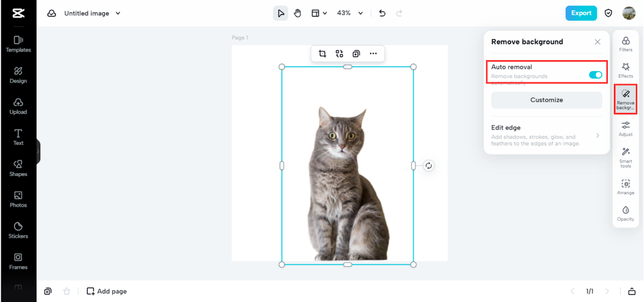Screen dimensions: 644x302
Task: Click the Customize button
Action: tap(546, 100)
